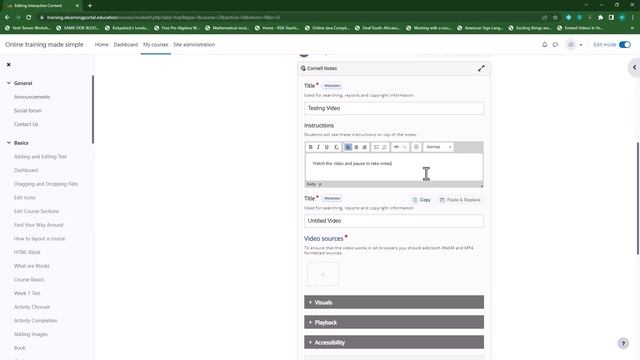This screenshot has width=640, height=360.
Task: Open Contact Us in course index
Action: [26, 124]
